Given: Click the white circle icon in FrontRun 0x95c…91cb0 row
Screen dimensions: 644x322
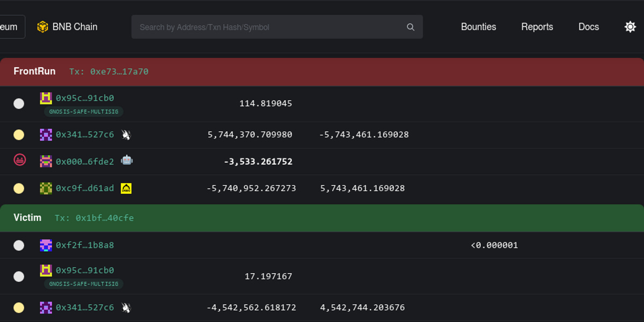Looking at the screenshot, I should tap(19, 104).
